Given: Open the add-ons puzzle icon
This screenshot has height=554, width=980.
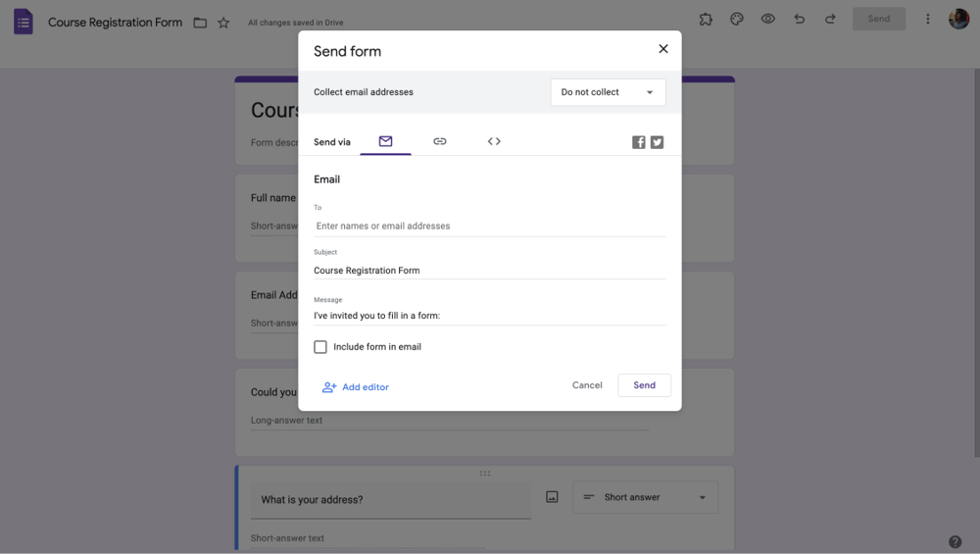Looking at the screenshot, I should click(x=706, y=19).
